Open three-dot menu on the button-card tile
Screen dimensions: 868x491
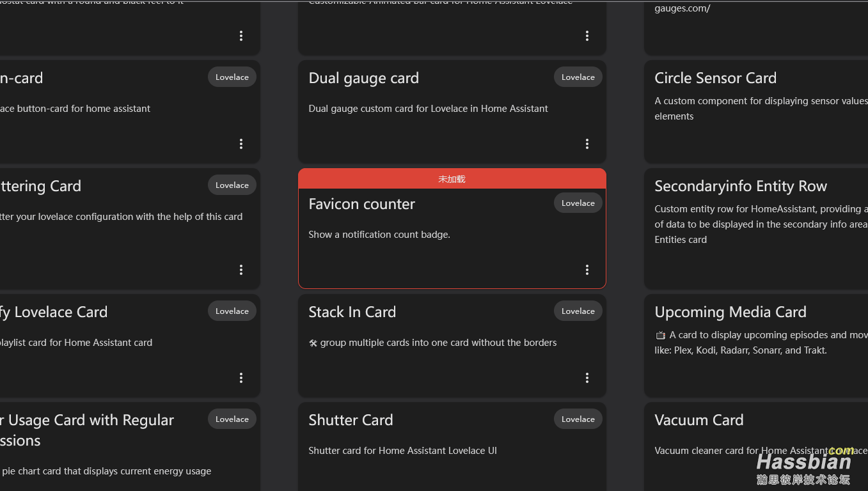click(x=241, y=144)
